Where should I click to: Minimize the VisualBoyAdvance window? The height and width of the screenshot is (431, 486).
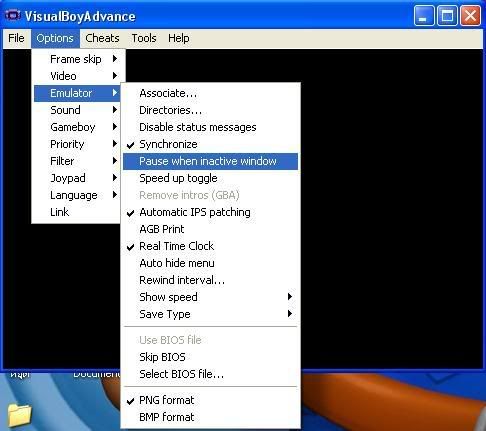pos(424,15)
